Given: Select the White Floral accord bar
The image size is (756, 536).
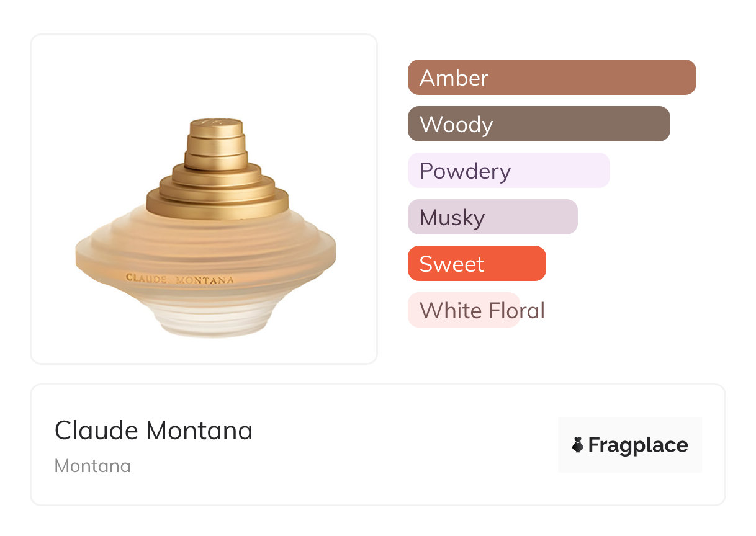Looking at the screenshot, I should pos(462,310).
